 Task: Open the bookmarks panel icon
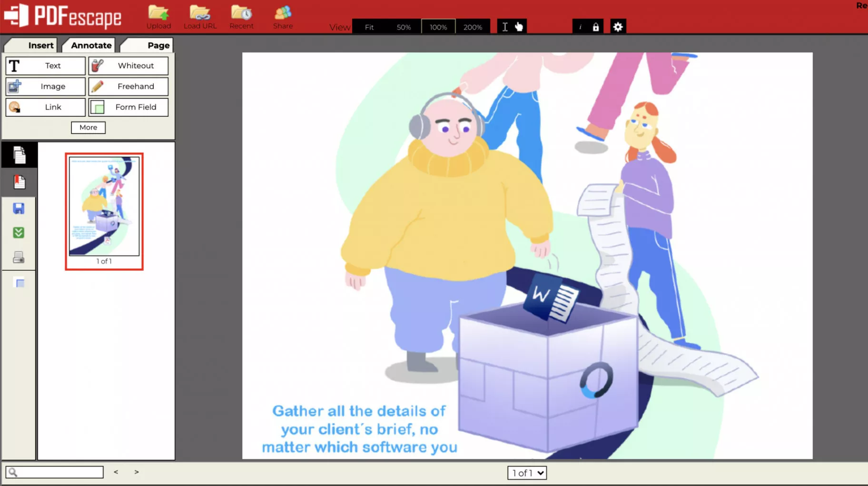pos(19,181)
